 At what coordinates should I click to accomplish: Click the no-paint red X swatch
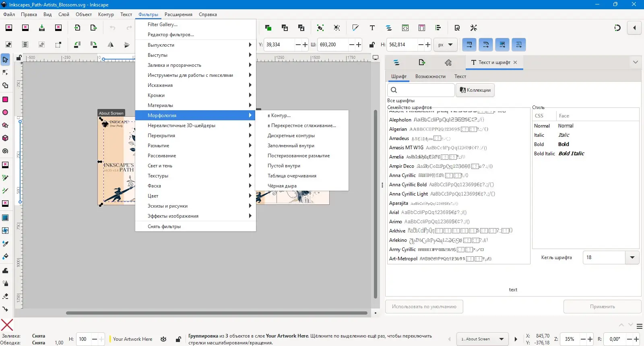7,325
